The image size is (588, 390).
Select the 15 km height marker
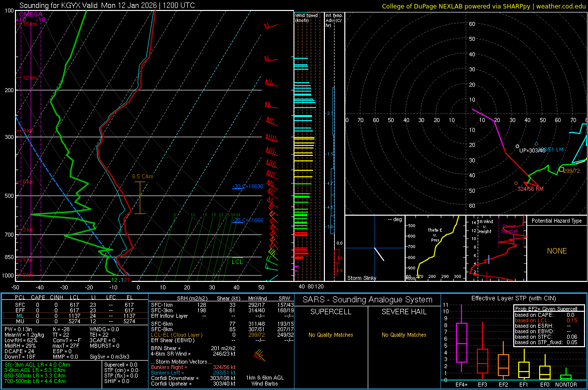[x=28, y=24]
